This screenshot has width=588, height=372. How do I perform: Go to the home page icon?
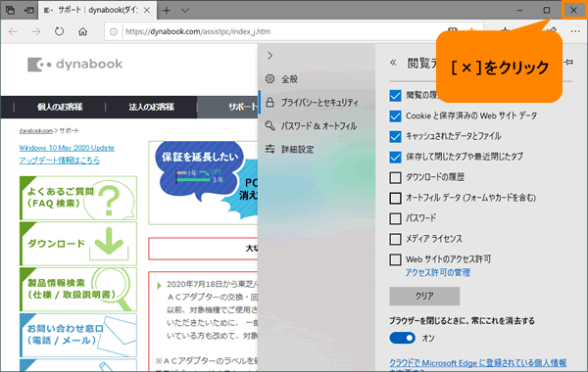pyautogui.click(x=83, y=32)
